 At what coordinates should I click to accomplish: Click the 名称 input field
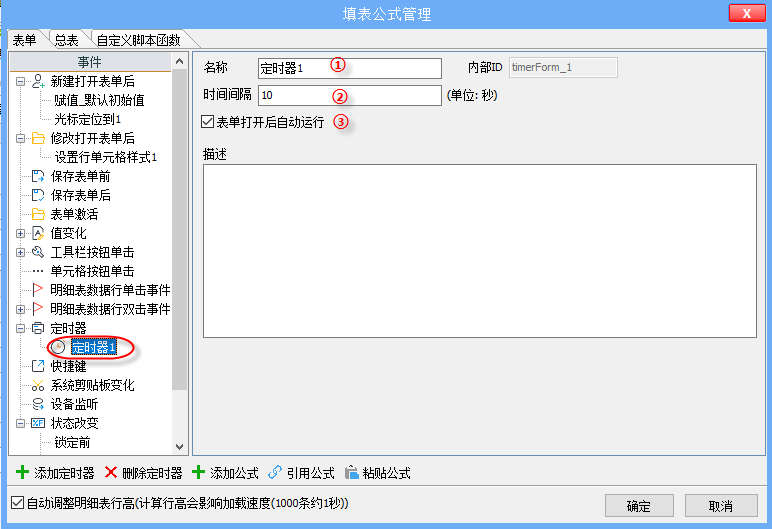pos(350,68)
